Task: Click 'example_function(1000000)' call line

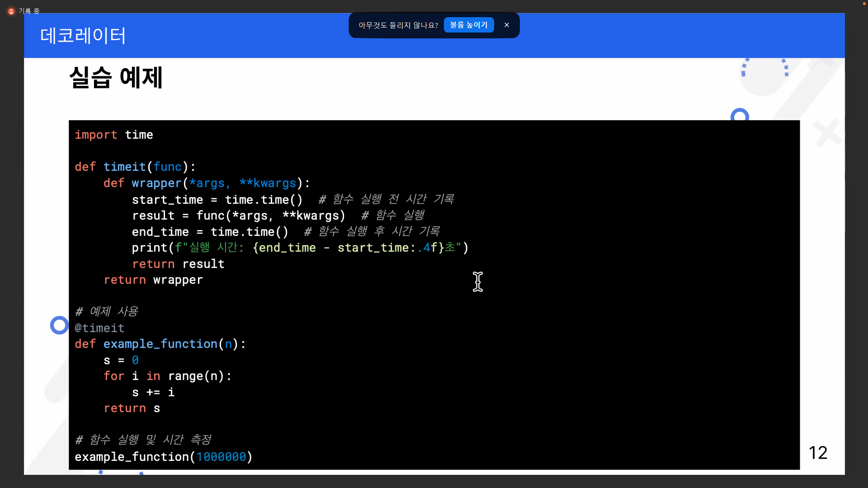Action: (x=163, y=457)
